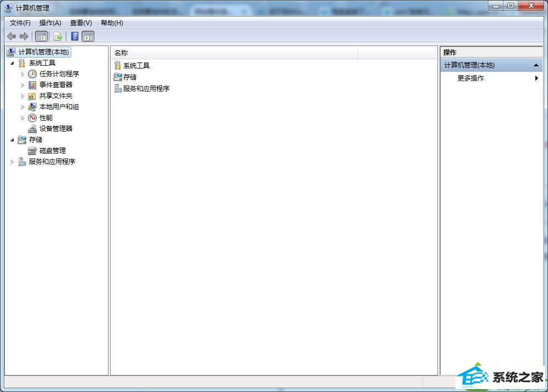Viewport: 548px width, 392px height.
Task: Select the 共享文件夹 tree label
Action: (x=56, y=96)
